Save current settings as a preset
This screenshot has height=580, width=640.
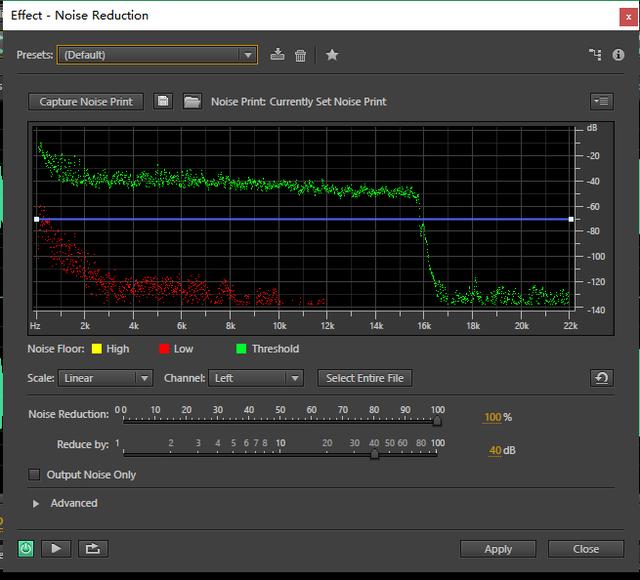tap(277, 55)
